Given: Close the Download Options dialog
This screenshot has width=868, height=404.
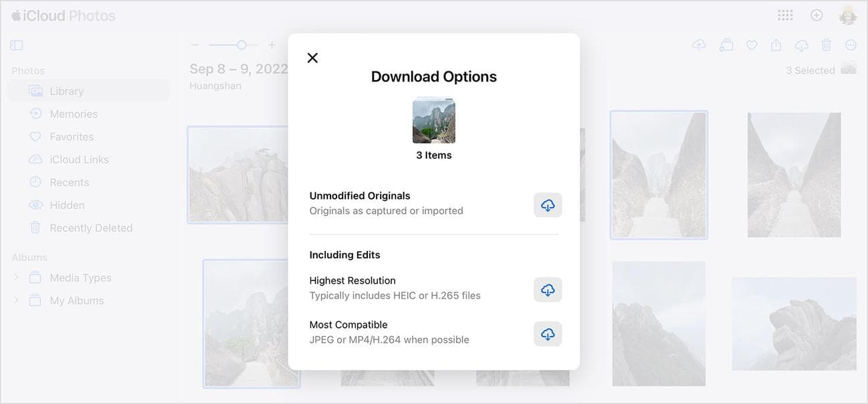Looking at the screenshot, I should click(x=312, y=58).
